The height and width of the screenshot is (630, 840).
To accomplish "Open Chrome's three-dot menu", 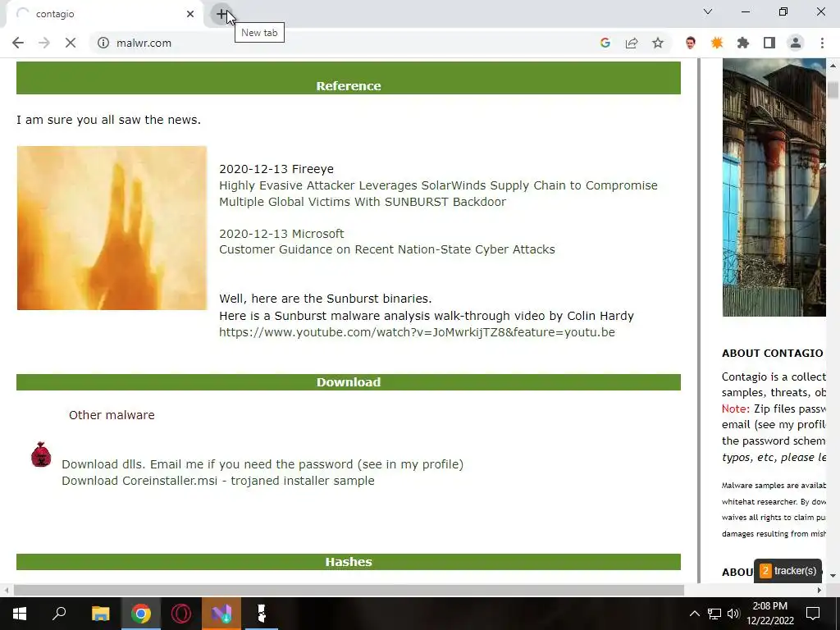I will [x=822, y=43].
